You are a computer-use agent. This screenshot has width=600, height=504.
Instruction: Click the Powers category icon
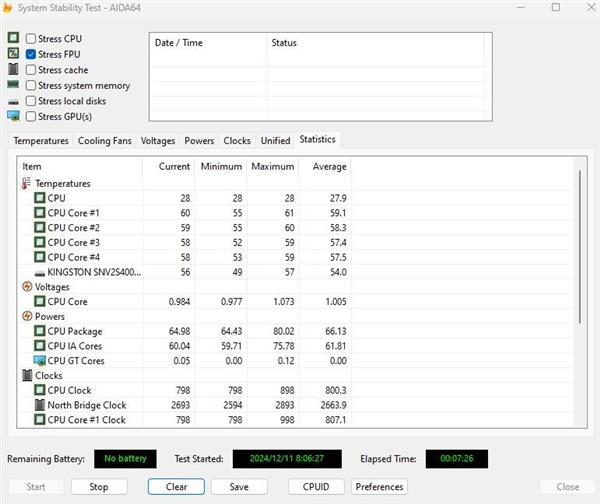point(26,316)
